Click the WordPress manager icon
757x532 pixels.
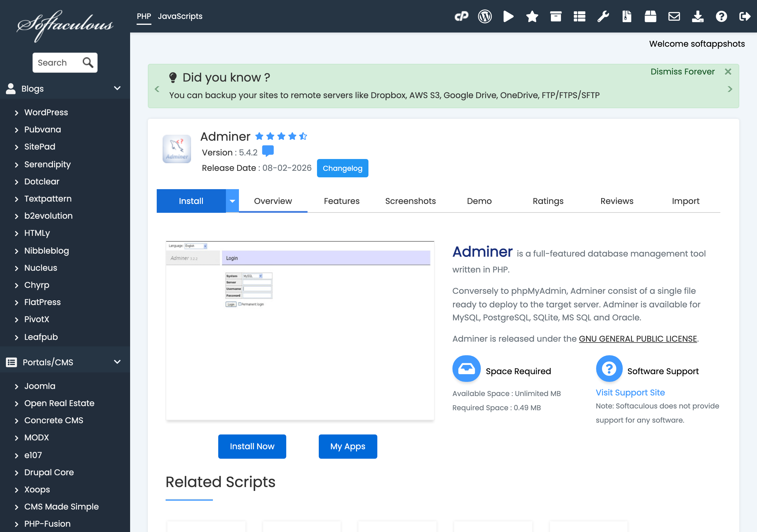tap(485, 16)
